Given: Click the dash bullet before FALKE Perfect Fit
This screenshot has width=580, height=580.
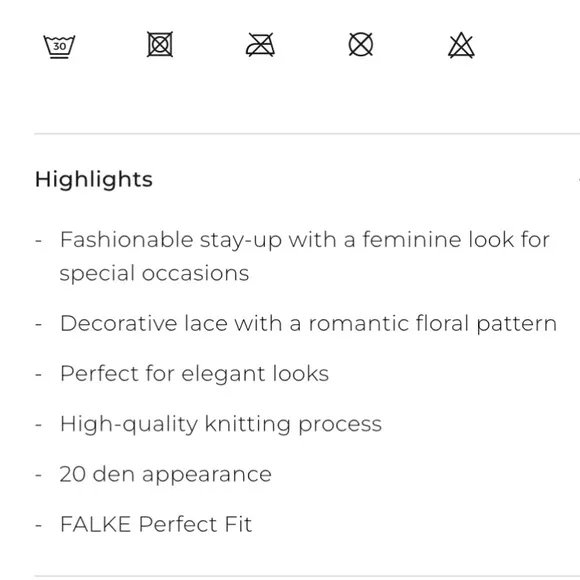Looking at the screenshot, I should point(38,525).
